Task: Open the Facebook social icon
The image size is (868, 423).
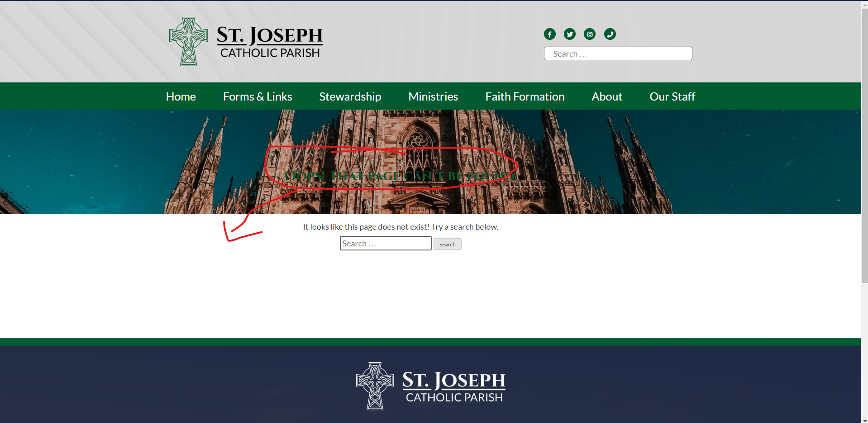Action: click(x=549, y=34)
